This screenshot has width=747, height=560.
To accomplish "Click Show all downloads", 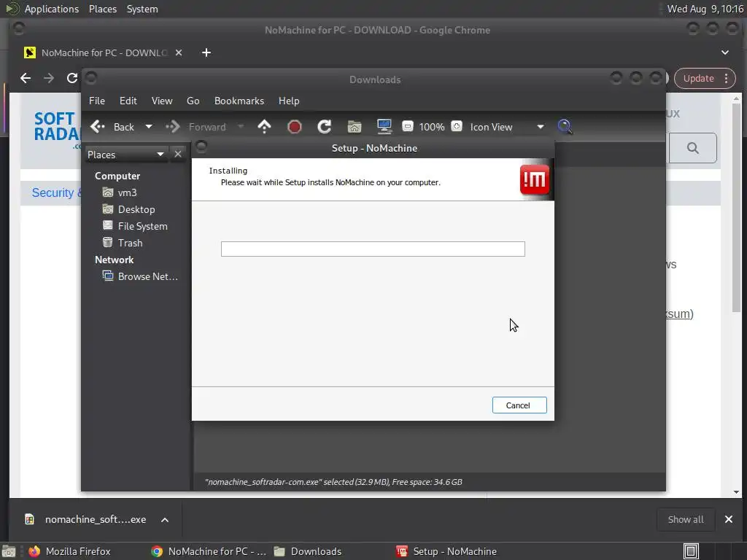I will [685, 519].
